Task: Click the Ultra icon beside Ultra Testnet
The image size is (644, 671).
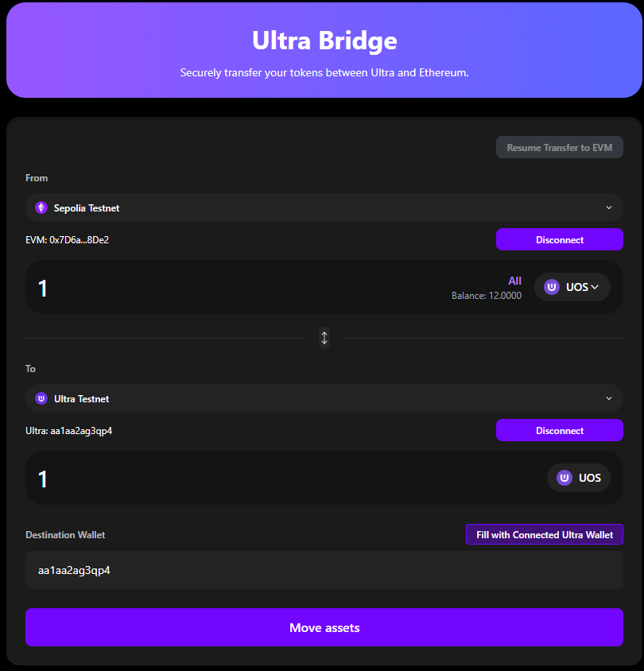Action: [41, 398]
